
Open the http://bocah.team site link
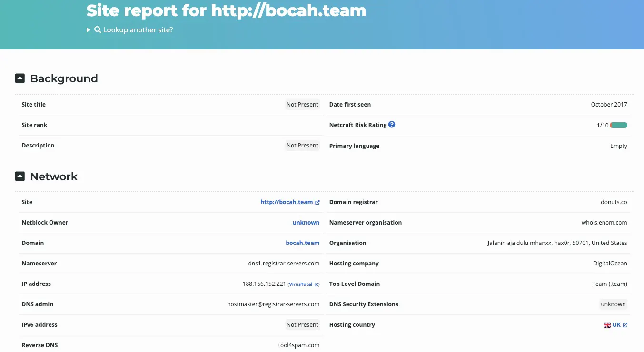click(286, 202)
